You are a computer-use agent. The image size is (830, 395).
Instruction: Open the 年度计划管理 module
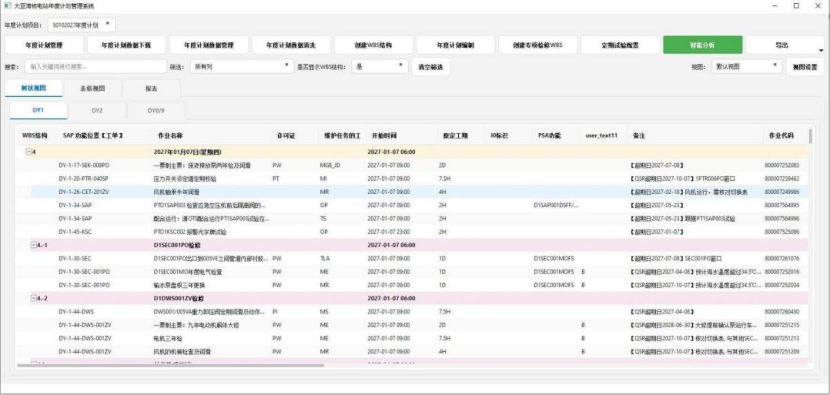tap(44, 45)
